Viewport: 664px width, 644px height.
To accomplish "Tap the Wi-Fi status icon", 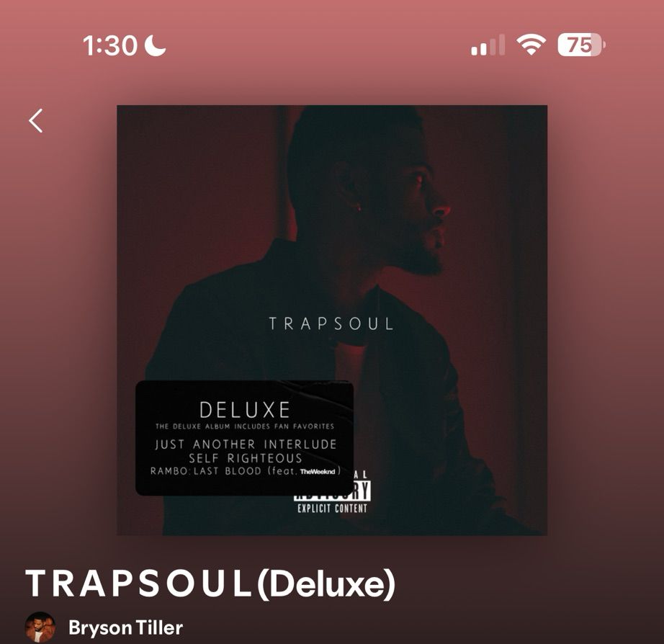I will tap(531, 45).
